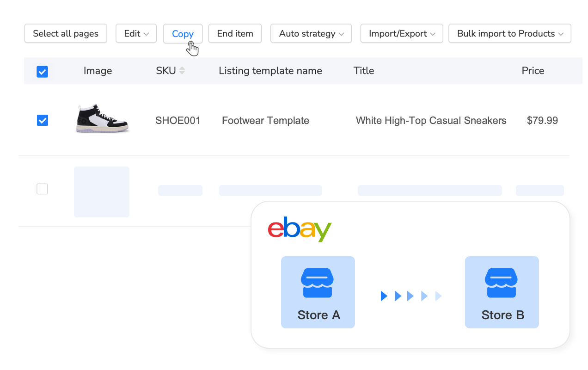The width and height of the screenshot is (588, 370).
Task: Click the empty image placeholder in second row
Action: [101, 191]
